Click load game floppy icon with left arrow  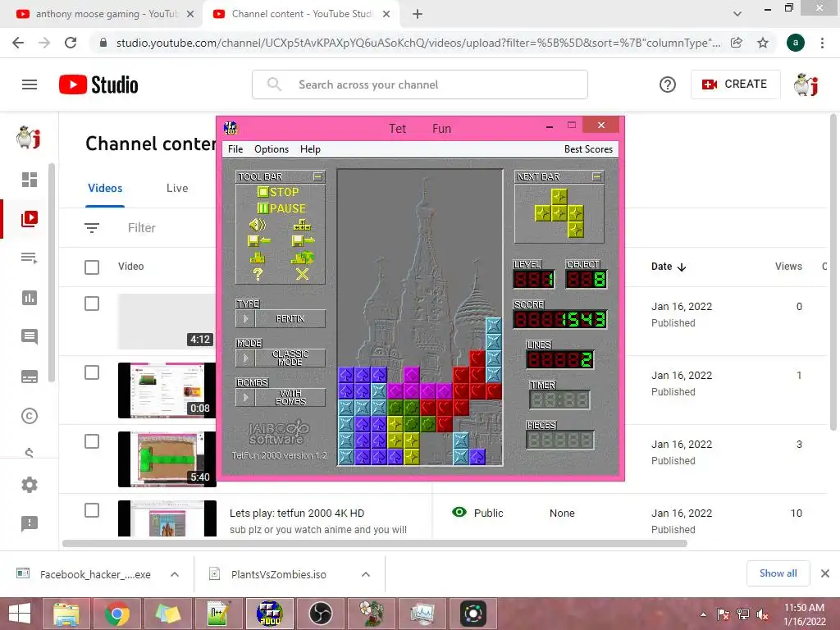tap(258, 241)
